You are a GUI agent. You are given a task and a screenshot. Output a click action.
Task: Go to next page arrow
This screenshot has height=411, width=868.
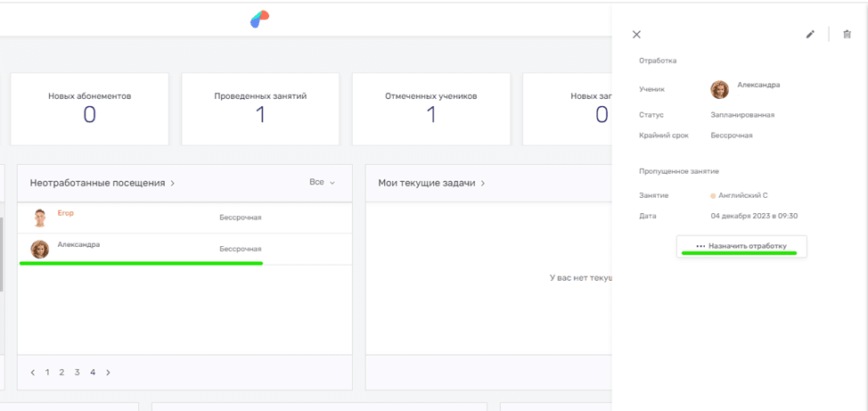tap(108, 373)
